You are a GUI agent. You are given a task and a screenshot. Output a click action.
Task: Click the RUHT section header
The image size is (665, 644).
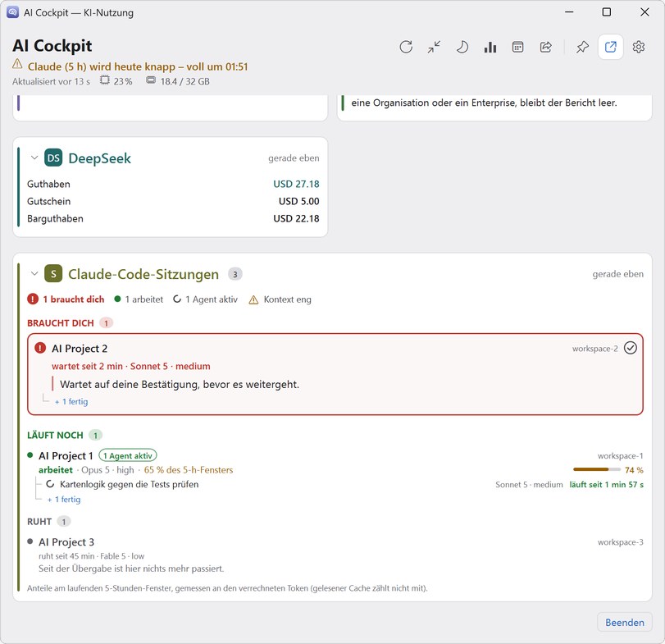click(39, 522)
